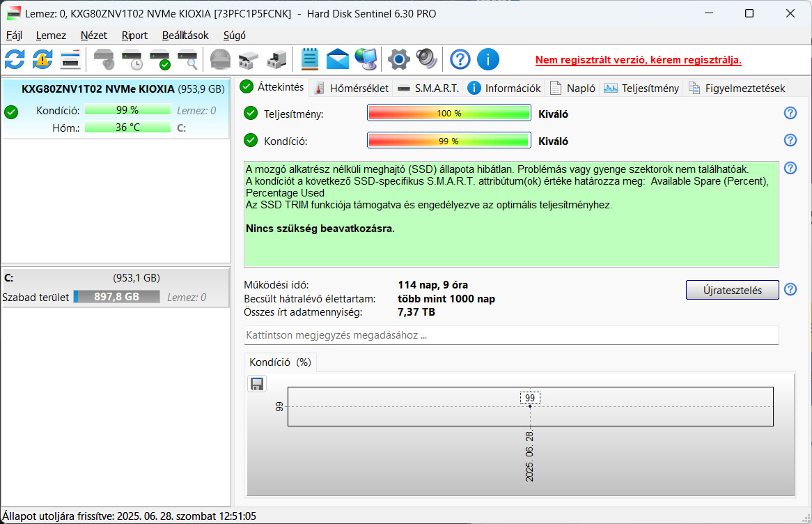The height and width of the screenshot is (524, 812).
Task: Click the red Nem regisztrált verzió link
Action: [x=638, y=60]
